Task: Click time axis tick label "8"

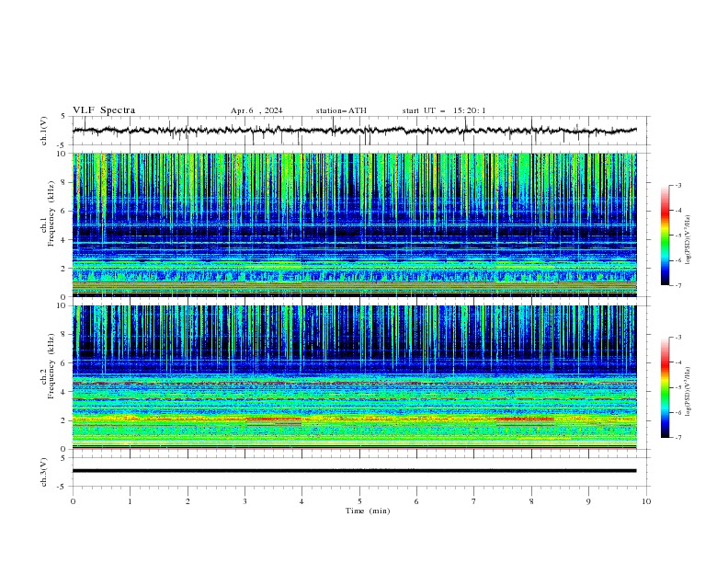Action: (531, 501)
